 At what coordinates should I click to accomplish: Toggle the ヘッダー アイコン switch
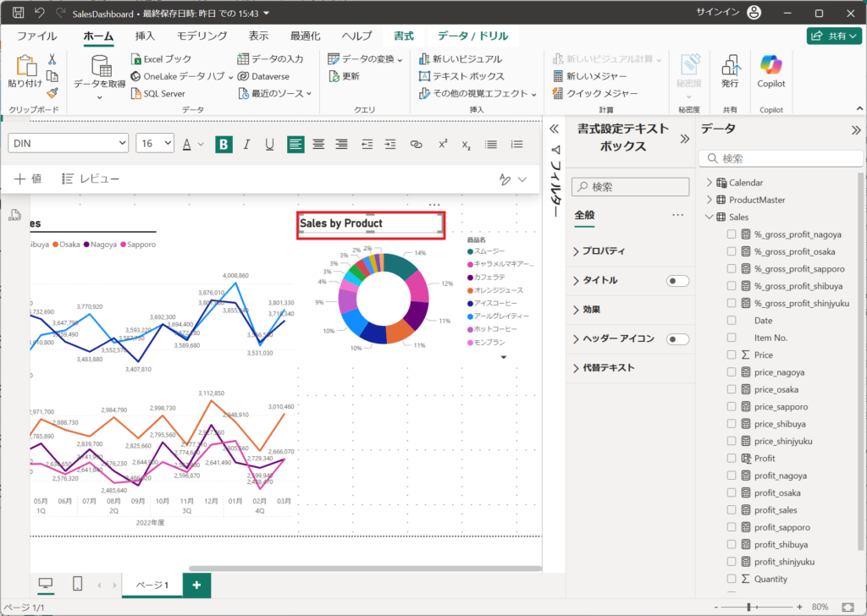coord(677,339)
